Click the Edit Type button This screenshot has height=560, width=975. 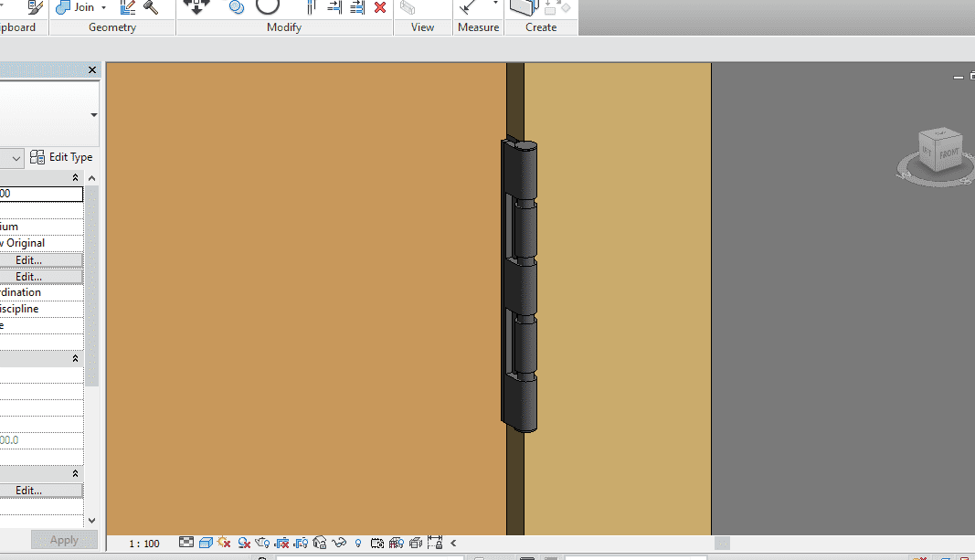[62, 157]
